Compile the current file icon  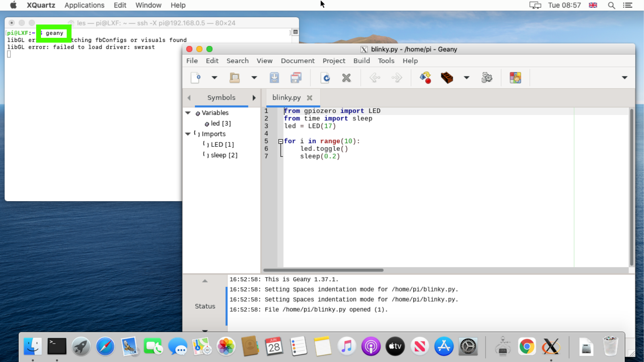point(425,78)
